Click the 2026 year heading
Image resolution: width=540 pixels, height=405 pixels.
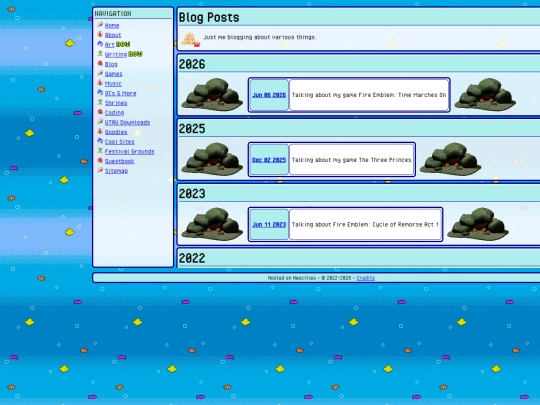192,64
